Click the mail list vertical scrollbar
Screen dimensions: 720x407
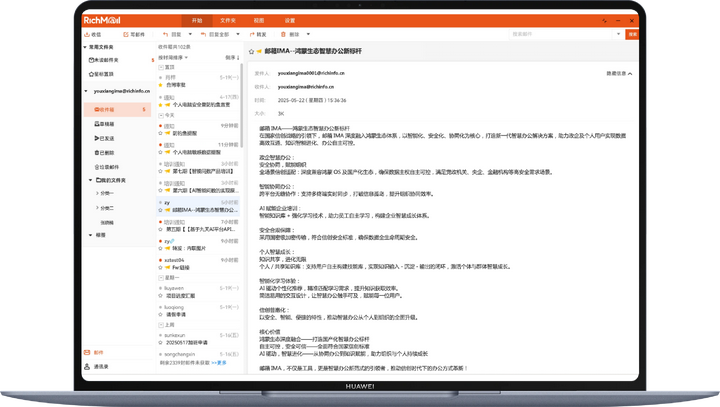coord(242,106)
